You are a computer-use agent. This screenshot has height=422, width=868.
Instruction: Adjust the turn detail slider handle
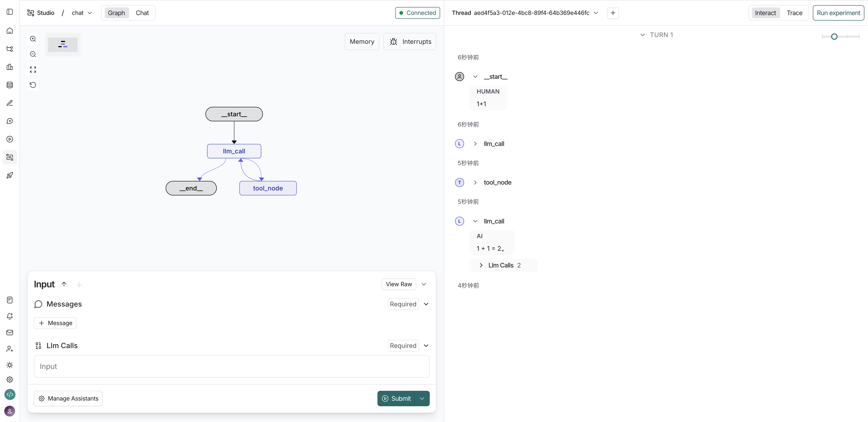point(834,36)
